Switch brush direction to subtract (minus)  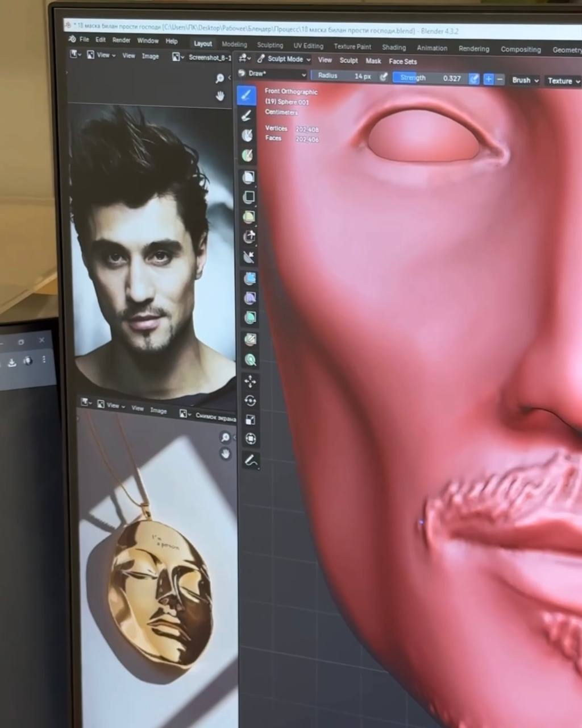pos(500,80)
